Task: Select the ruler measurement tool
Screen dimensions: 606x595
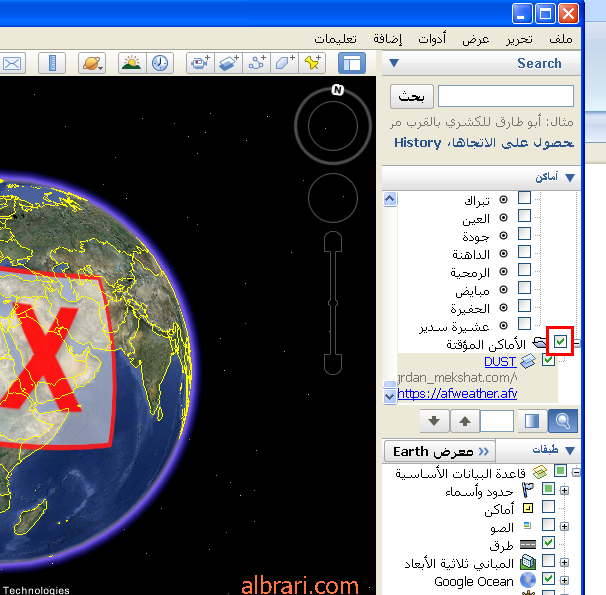Action: [52, 63]
